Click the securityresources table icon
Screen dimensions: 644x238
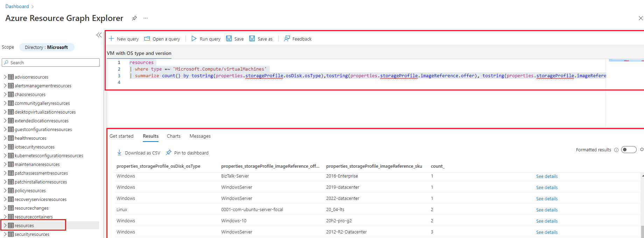click(x=11, y=234)
